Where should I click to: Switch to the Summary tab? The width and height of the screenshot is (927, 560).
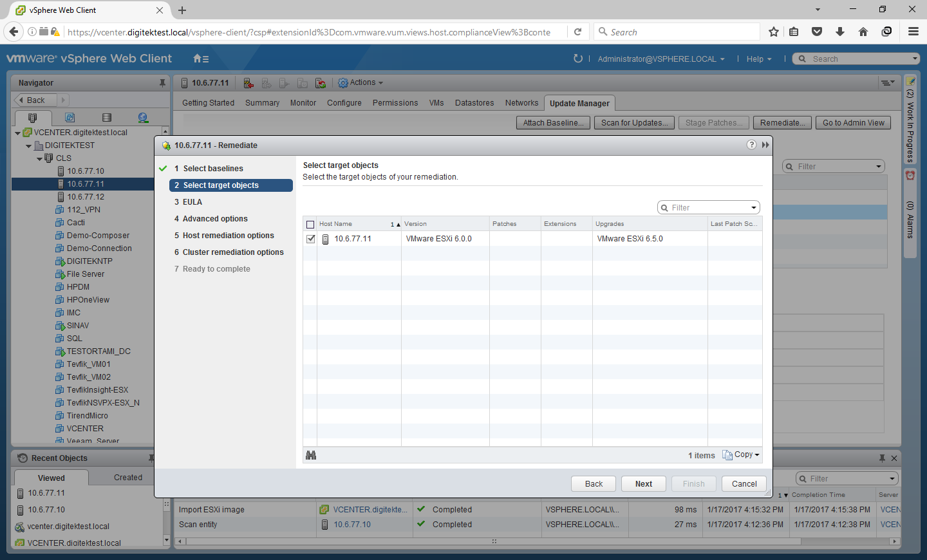tap(262, 103)
